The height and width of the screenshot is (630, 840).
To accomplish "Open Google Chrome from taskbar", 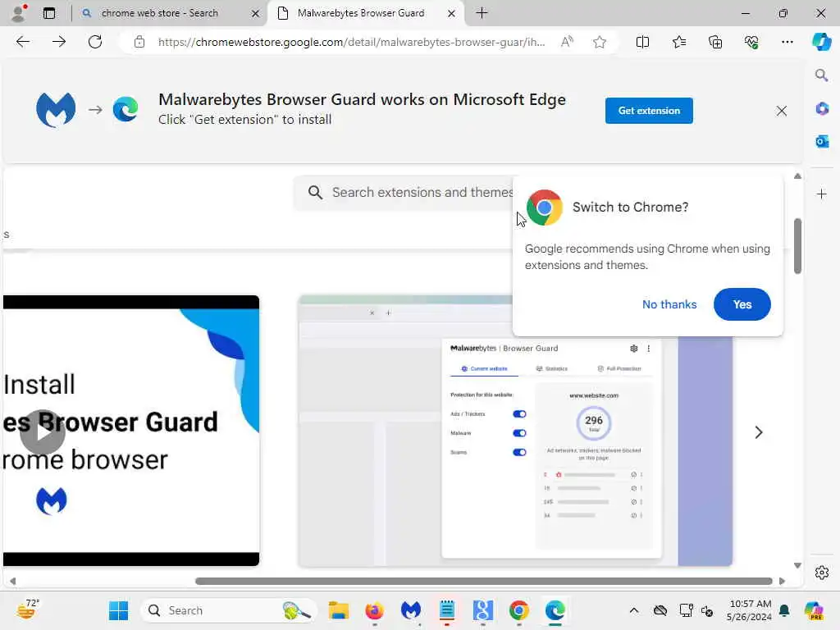I will pyautogui.click(x=518, y=610).
